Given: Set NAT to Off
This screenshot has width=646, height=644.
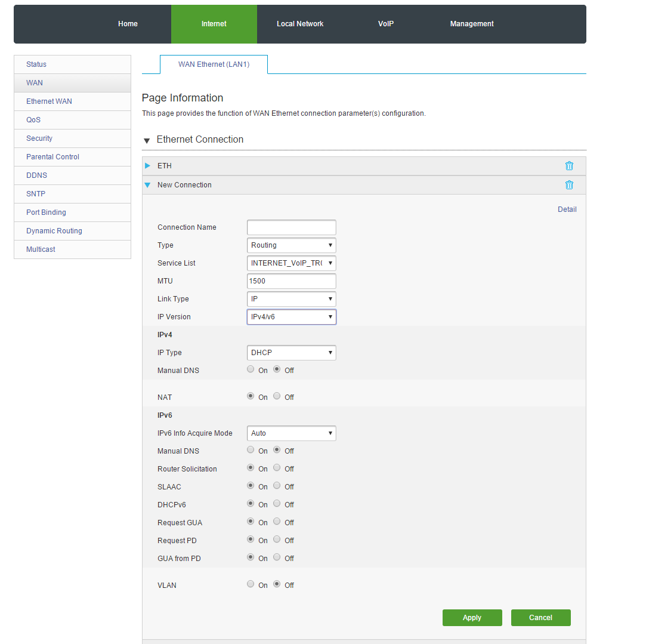Looking at the screenshot, I should pos(277,396).
